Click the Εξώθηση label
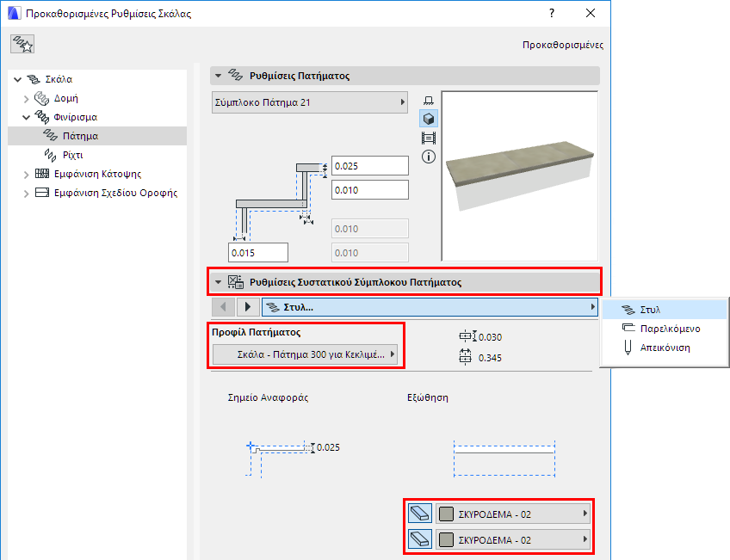Viewport: 730px width, 560px height. (x=427, y=397)
